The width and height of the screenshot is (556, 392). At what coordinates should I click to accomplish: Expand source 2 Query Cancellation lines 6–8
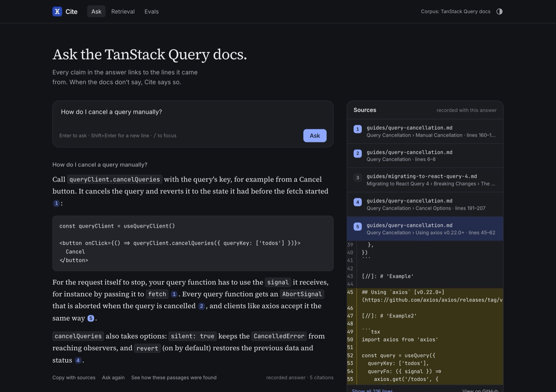425,156
